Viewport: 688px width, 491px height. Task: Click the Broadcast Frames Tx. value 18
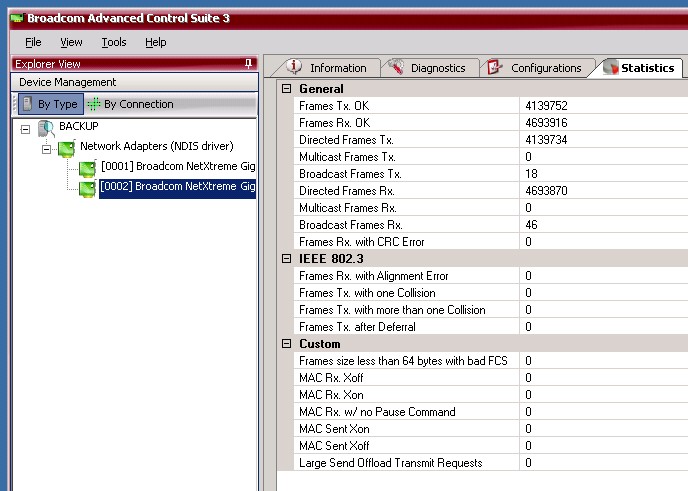(531, 174)
